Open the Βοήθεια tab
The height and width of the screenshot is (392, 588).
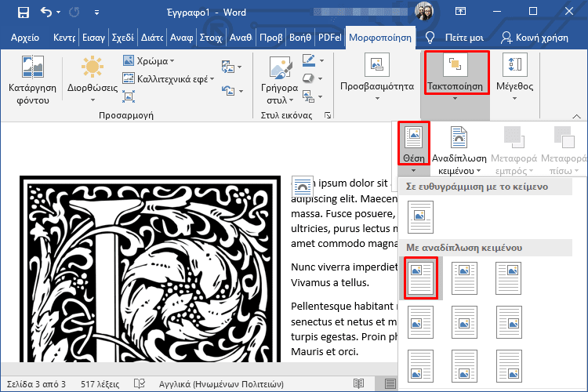tap(300, 38)
